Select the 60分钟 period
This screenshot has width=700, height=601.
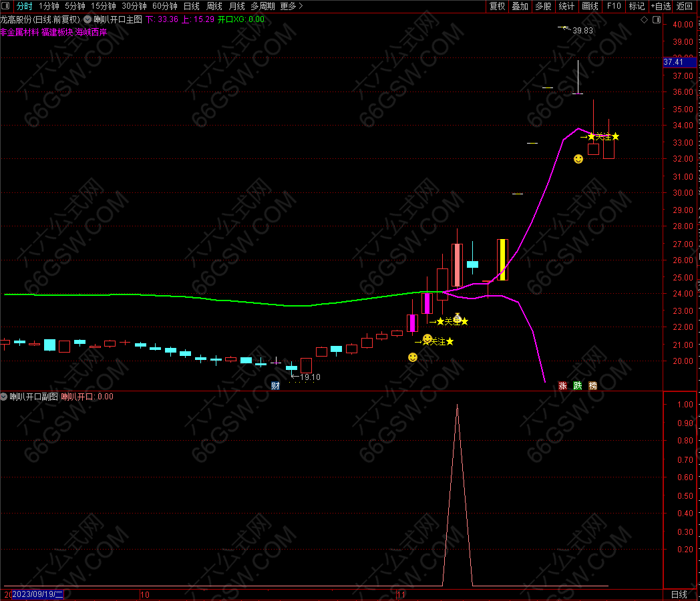pyautogui.click(x=165, y=6)
